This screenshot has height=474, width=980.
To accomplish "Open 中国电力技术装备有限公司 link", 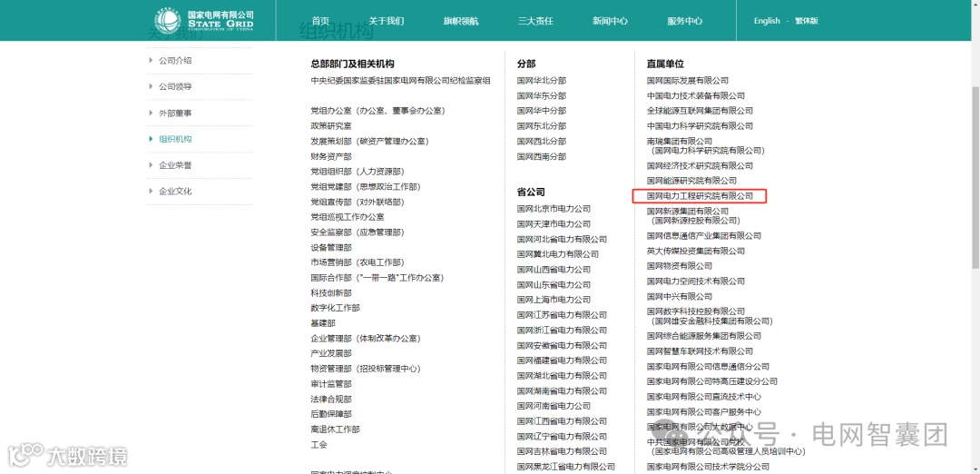I will [696, 95].
